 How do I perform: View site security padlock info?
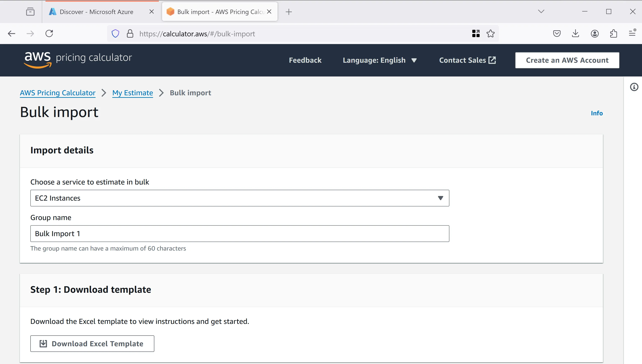(x=130, y=33)
